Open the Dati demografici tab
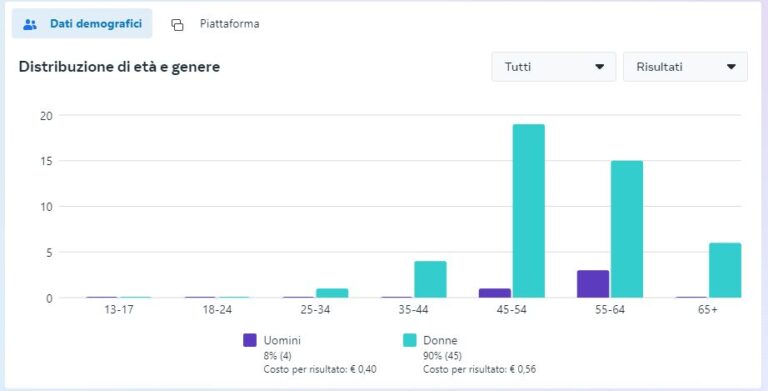The height and width of the screenshot is (391, 768). tap(82, 24)
